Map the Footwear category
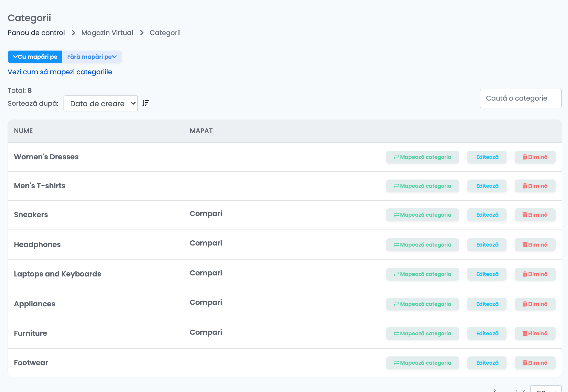 pos(423,363)
